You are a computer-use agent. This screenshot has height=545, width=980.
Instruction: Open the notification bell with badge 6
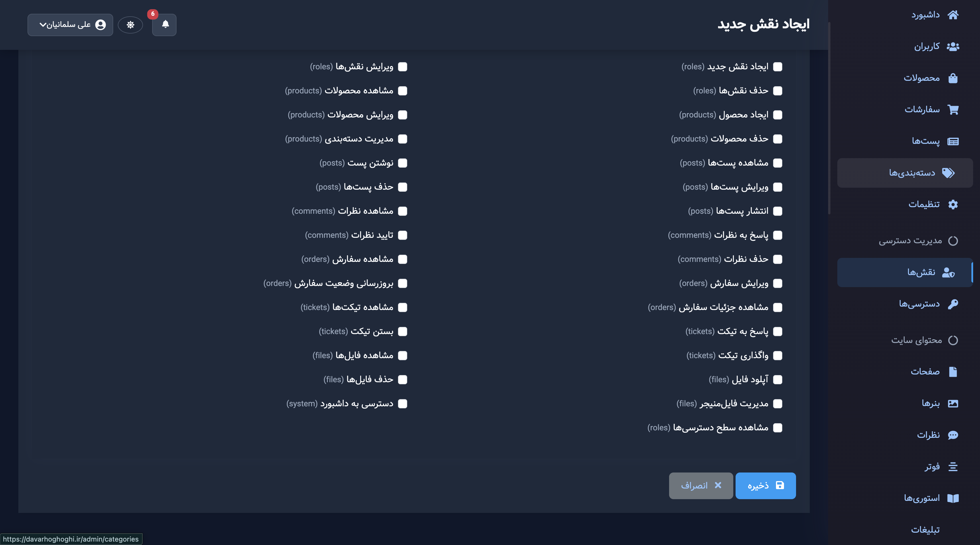coord(164,25)
